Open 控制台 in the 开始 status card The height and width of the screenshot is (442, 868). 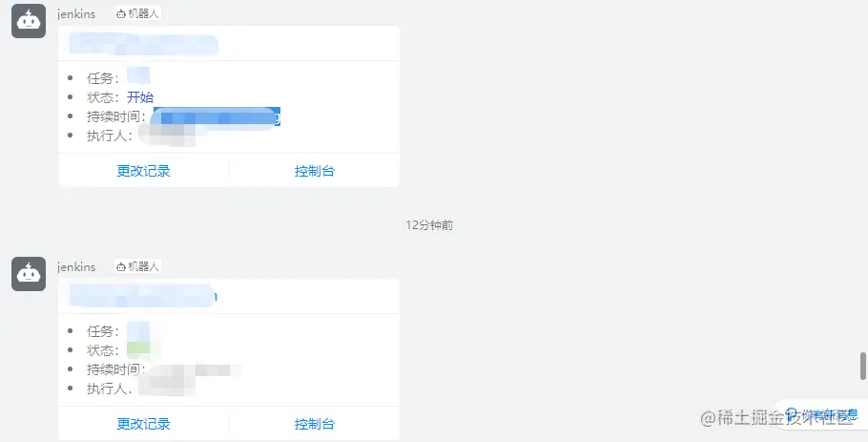pos(315,171)
